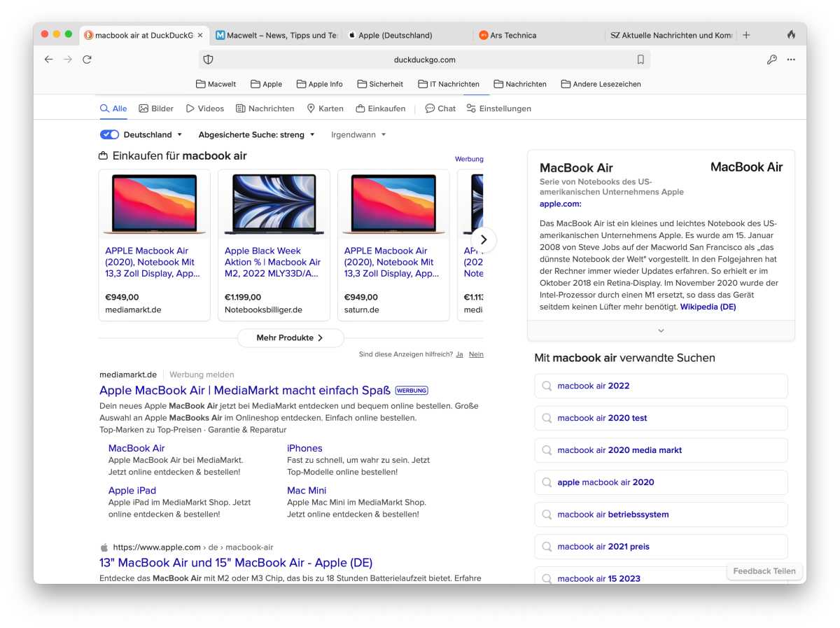
Task: Open a new tab with plus icon
Action: pos(746,34)
